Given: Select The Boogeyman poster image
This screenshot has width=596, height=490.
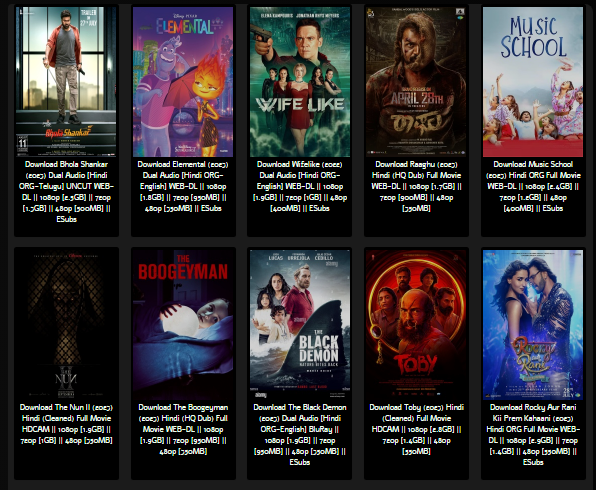Looking at the screenshot, I should click(183, 325).
